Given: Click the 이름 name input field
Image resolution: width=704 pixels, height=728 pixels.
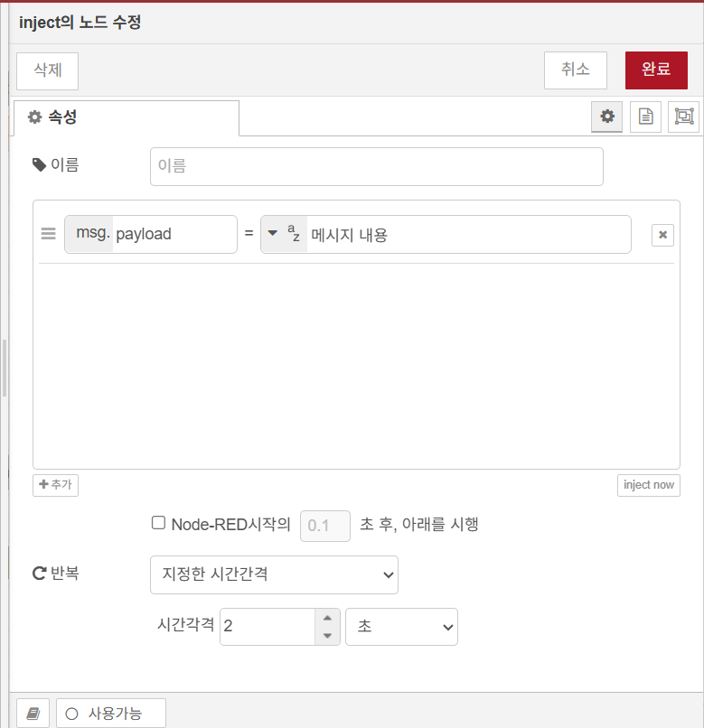Looking at the screenshot, I should (376, 166).
